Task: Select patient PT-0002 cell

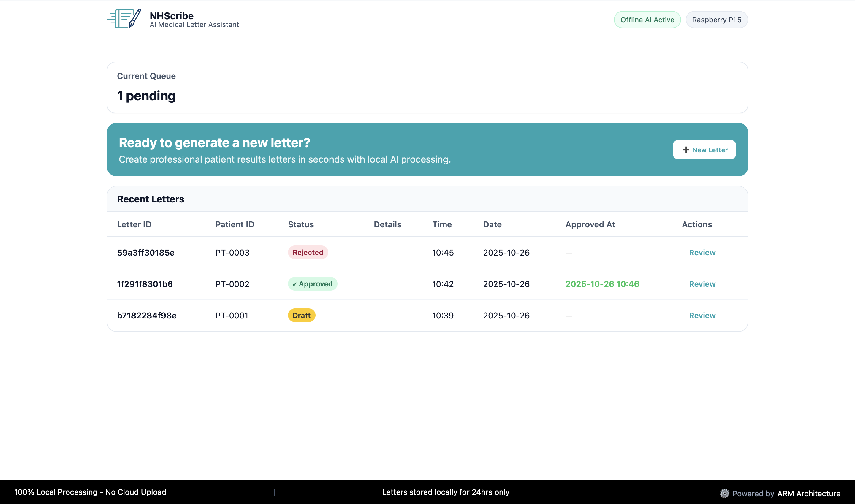Action: point(232,284)
